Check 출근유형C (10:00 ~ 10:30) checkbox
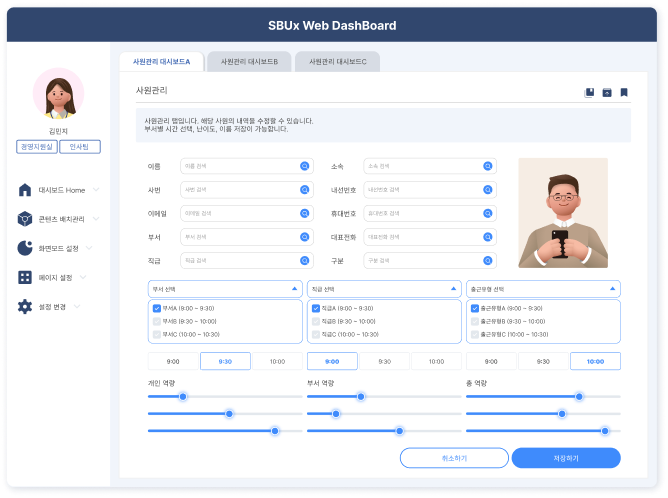Screen dimensions: 668x498 (x=475, y=334)
